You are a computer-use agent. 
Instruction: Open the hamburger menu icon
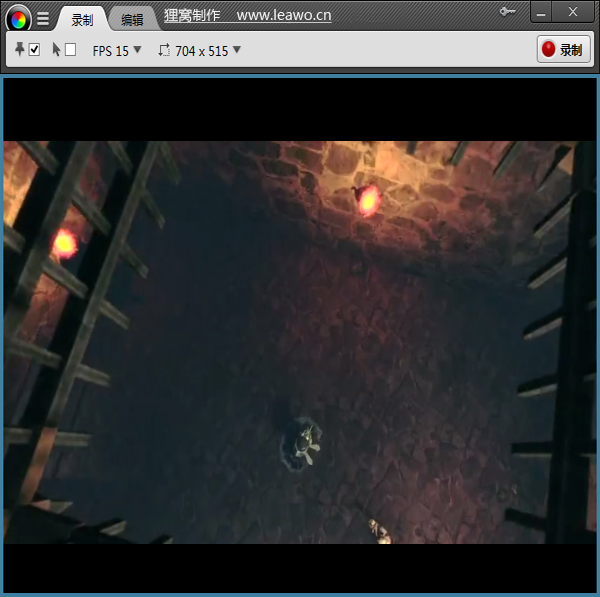(x=43, y=18)
